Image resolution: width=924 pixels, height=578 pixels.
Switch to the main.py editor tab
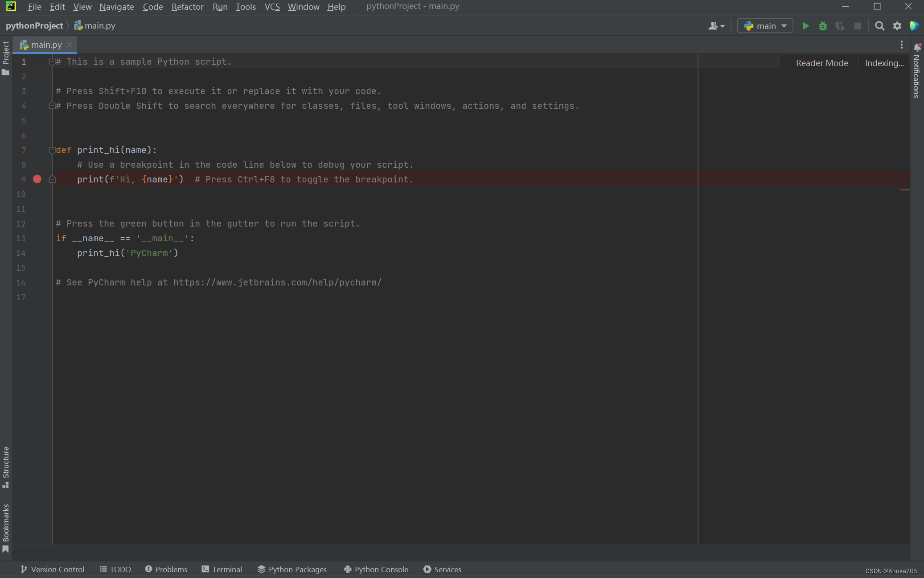[x=45, y=45]
